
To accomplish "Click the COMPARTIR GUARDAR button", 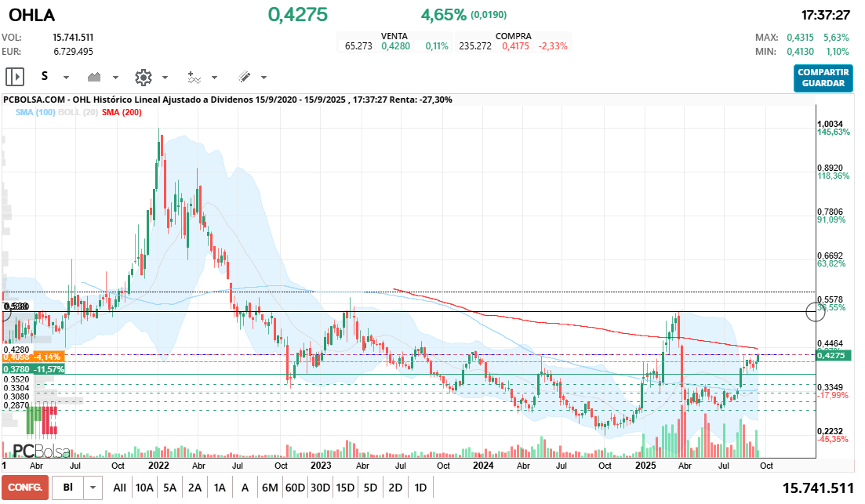I will click(x=823, y=78).
